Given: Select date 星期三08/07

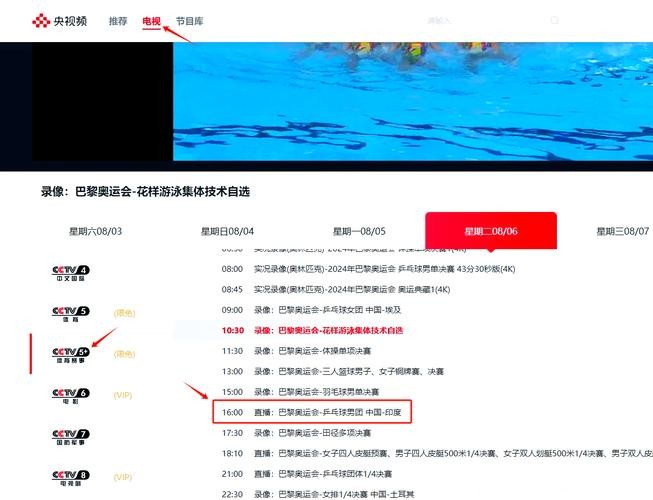Looking at the screenshot, I should (623, 231).
